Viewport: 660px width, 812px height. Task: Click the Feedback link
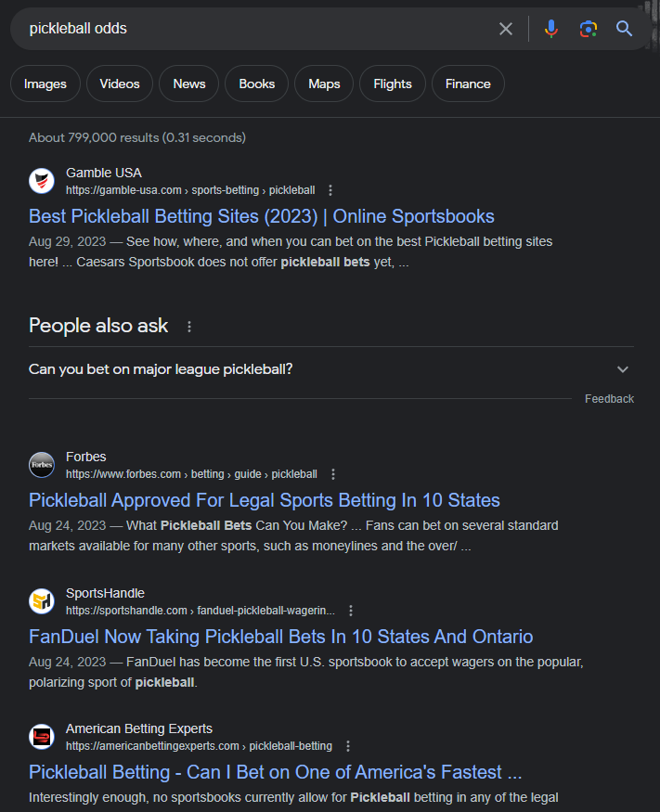pyautogui.click(x=609, y=399)
